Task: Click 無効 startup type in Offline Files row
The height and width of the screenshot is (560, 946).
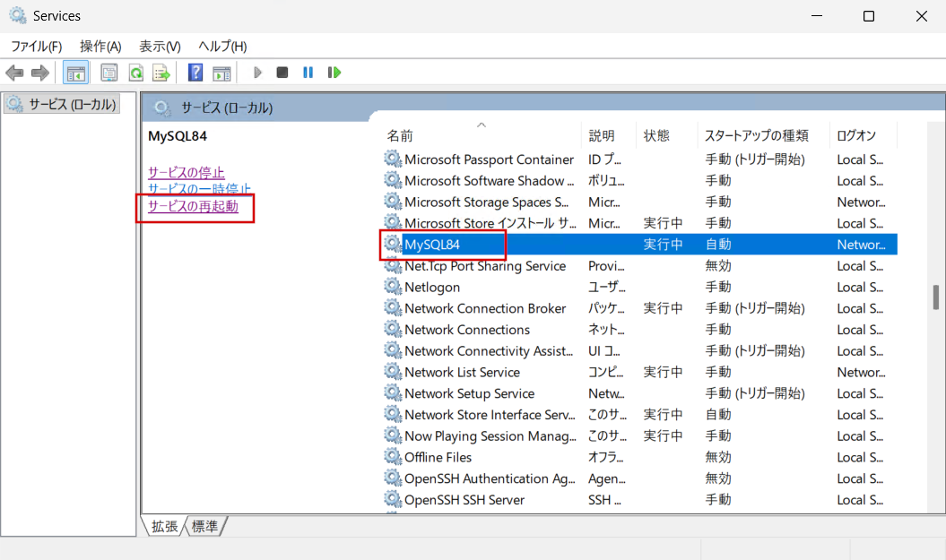Action: pyautogui.click(x=718, y=457)
